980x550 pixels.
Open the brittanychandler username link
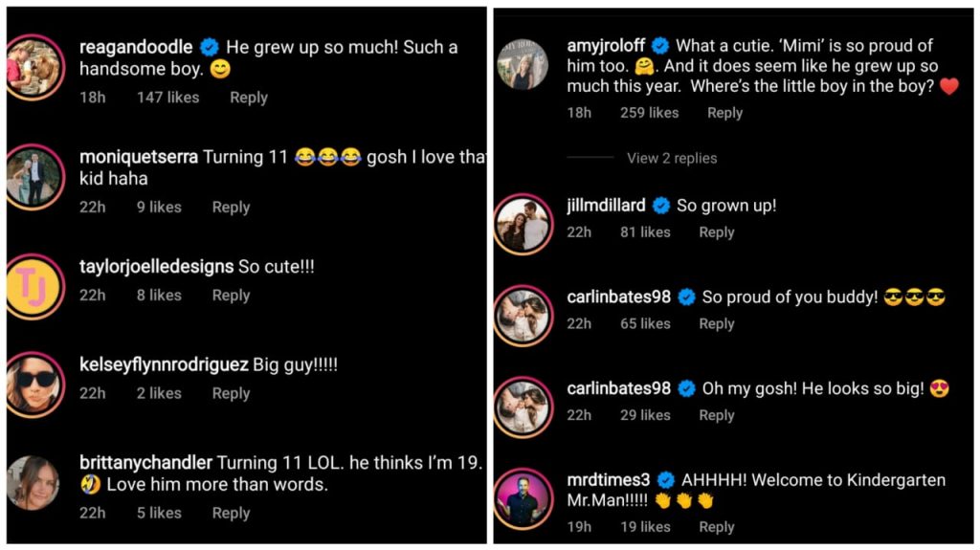145,463
